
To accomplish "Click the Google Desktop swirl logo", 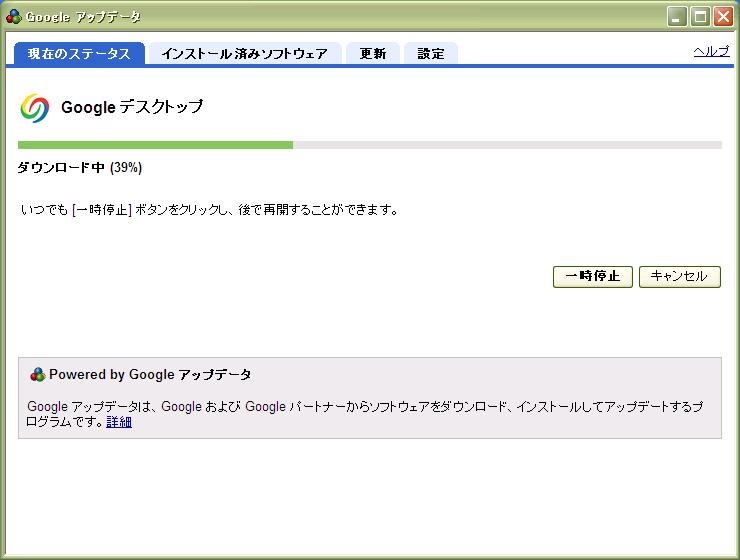I will tap(34, 108).
